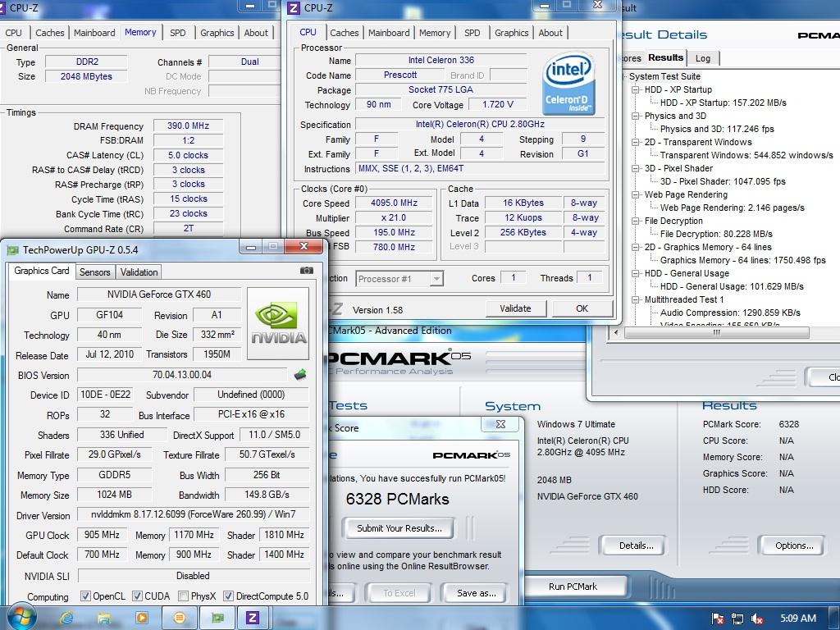Collapse the 2D - Transparent Windows node
840x630 pixels.
click(x=636, y=142)
